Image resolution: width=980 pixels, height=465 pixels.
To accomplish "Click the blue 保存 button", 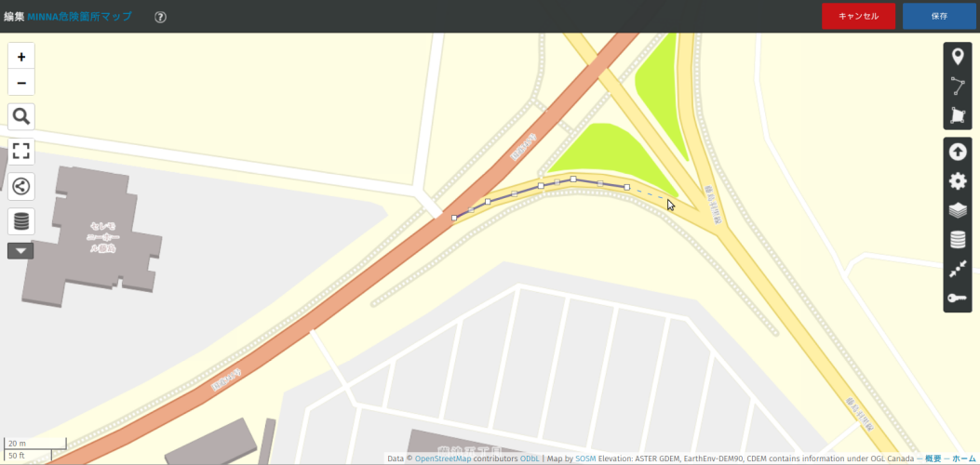I will point(939,16).
